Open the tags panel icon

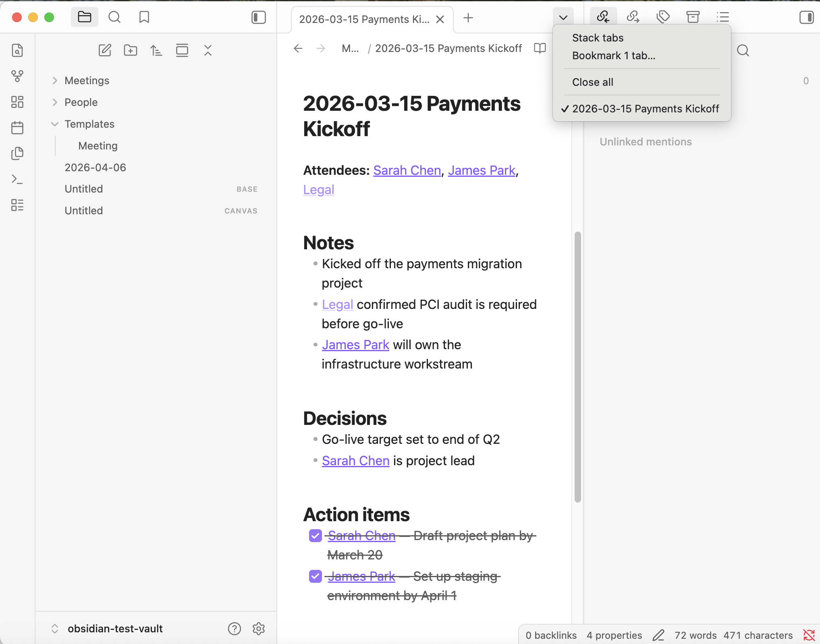663,17
